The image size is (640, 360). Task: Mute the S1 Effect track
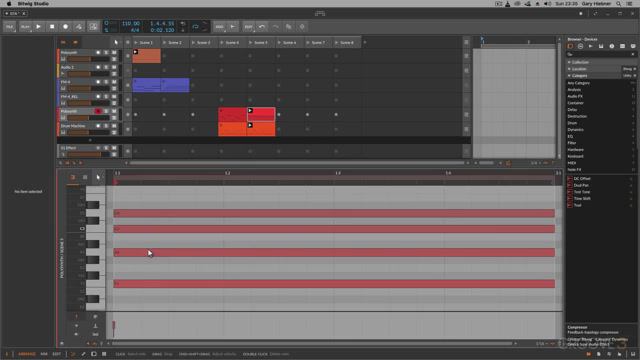(x=114, y=148)
